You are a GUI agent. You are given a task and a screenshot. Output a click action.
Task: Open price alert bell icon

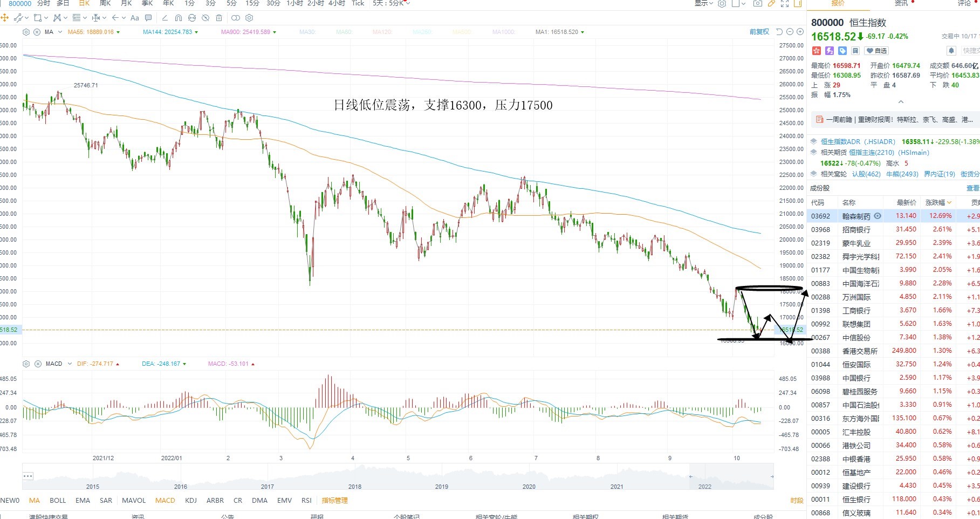coord(951,51)
